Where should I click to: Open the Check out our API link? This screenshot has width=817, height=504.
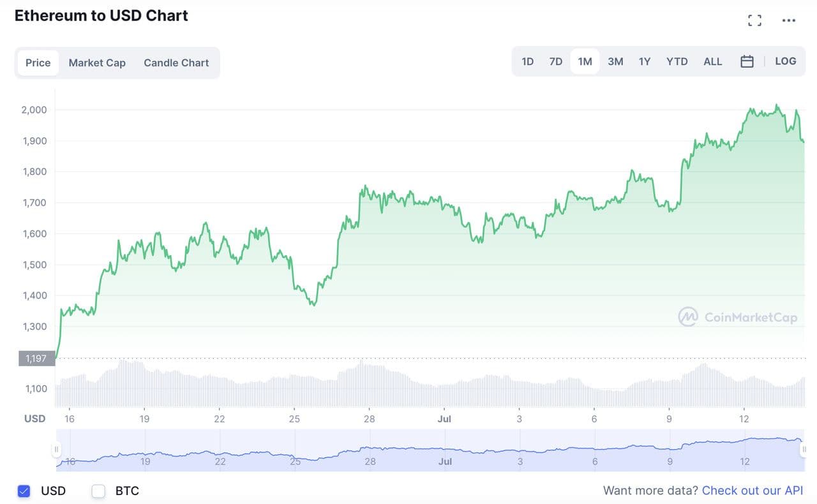coord(752,491)
